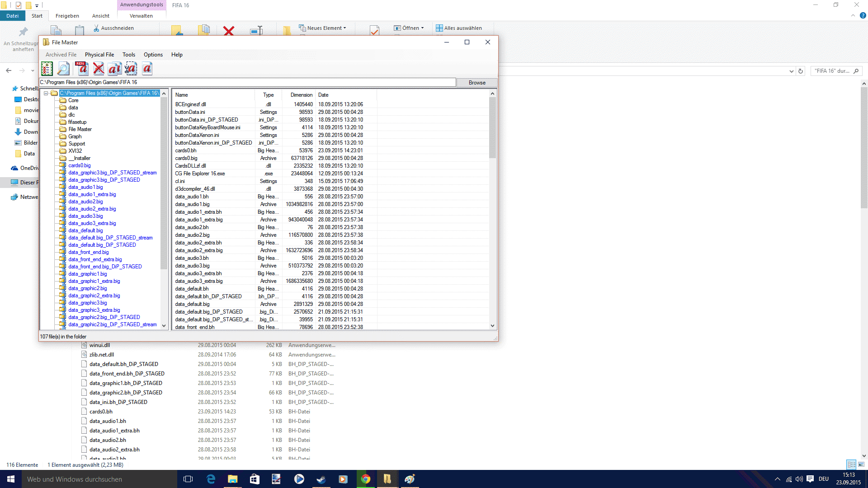
Task: Open Microsoft Edge from the taskbar
Action: (211, 479)
